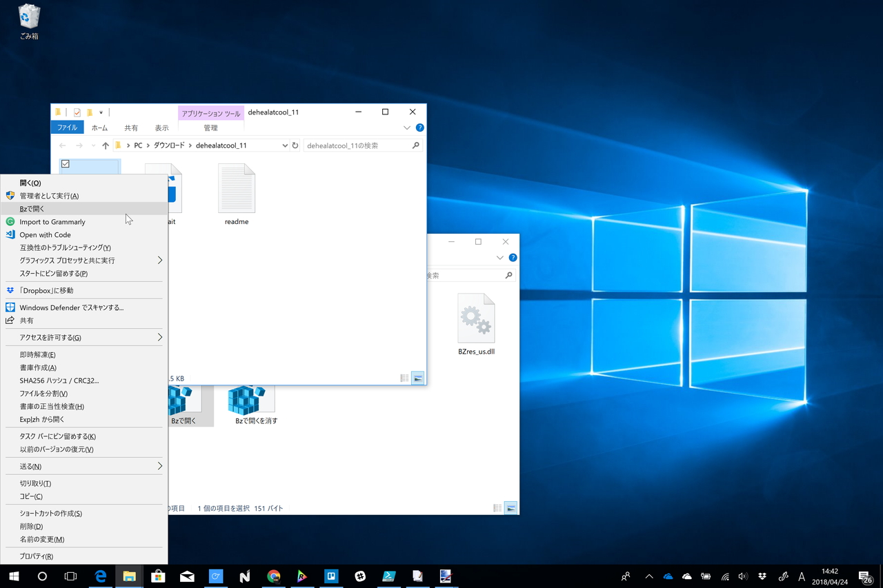The image size is (883, 588).
Task: Open the readme file in dehealatcool_11 window
Action: (x=237, y=194)
